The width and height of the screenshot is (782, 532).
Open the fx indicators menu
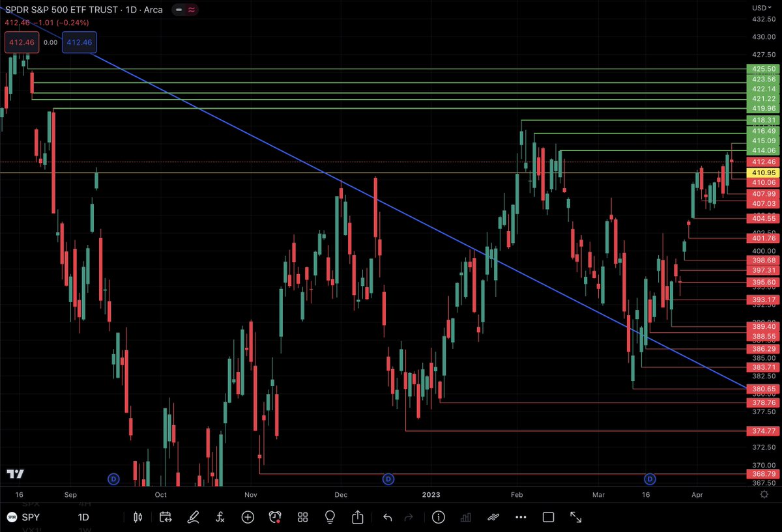[x=220, y=518]
